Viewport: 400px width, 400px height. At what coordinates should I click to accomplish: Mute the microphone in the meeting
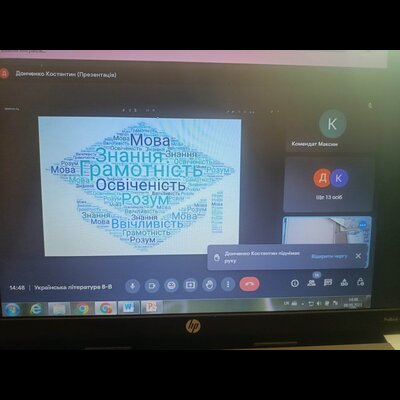pos(132,285)
